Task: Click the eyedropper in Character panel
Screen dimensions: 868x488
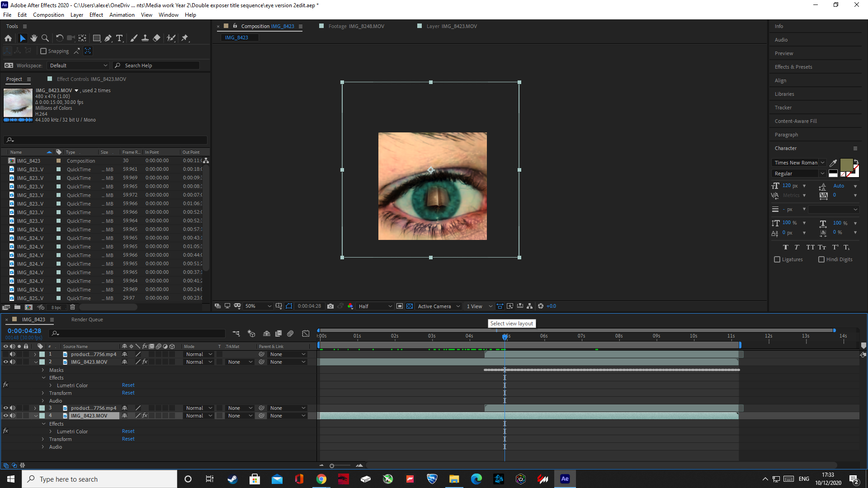Action: tap(833, 163)
